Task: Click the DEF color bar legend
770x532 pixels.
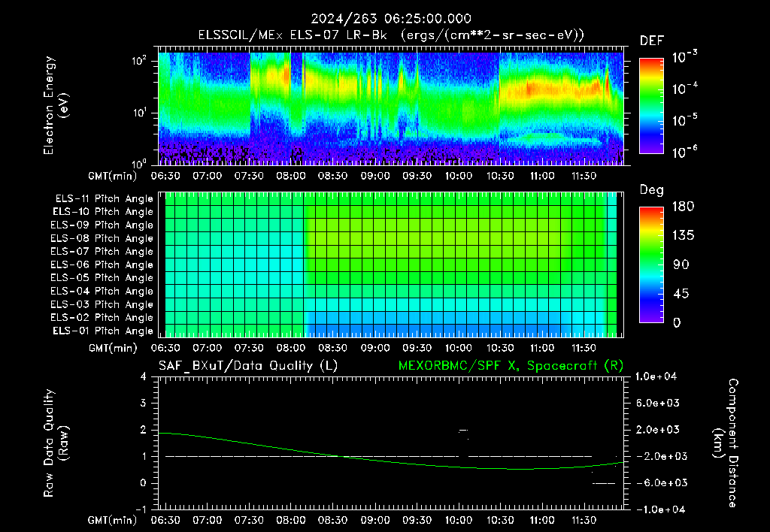Action: [x=651, y=105]
